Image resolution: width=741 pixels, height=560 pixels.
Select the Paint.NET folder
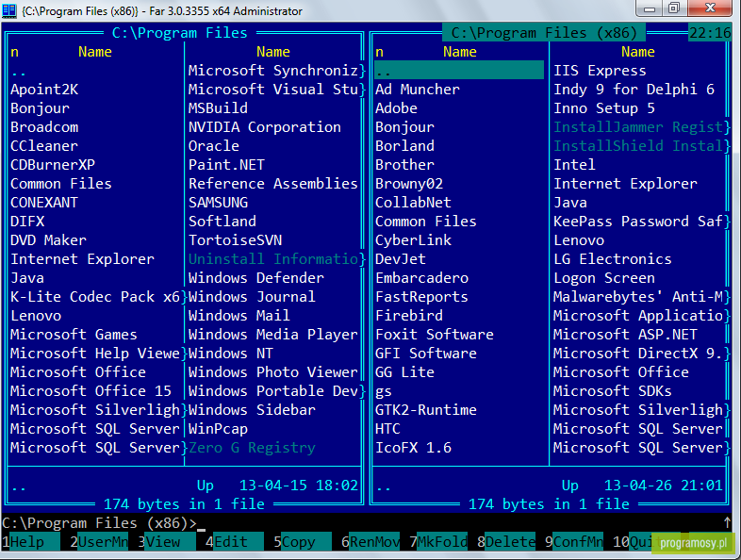click(226, 165)
